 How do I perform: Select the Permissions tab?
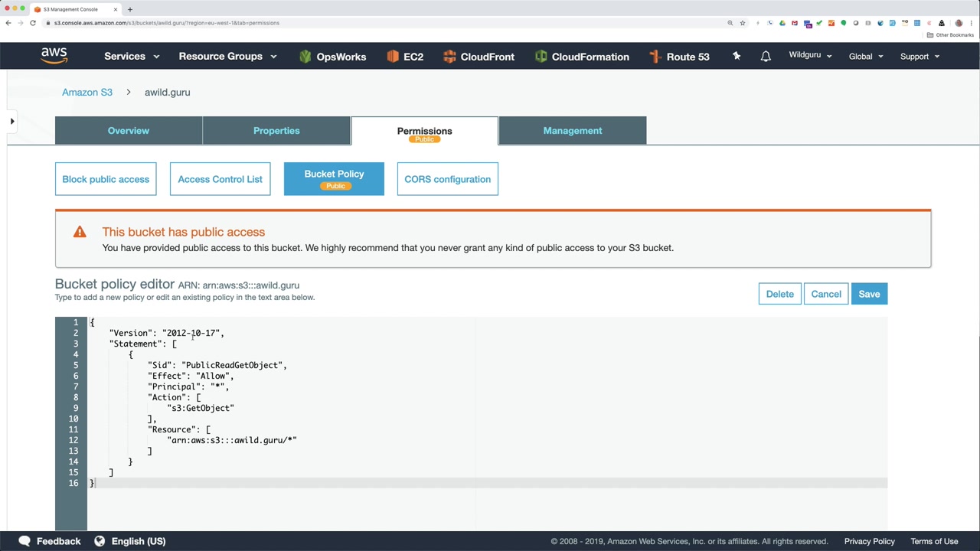pos(424,131)
